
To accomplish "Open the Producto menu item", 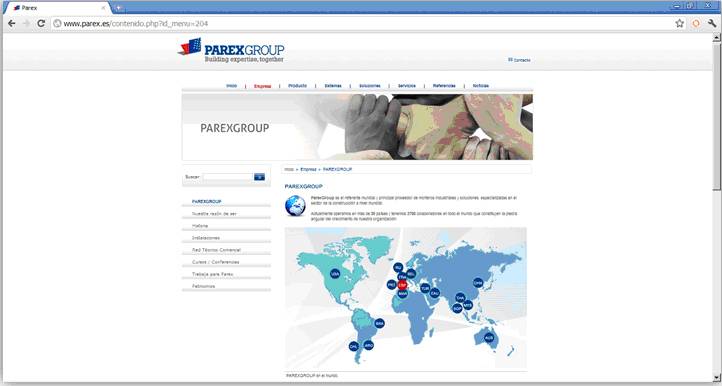I will click(x=297, y=86).
